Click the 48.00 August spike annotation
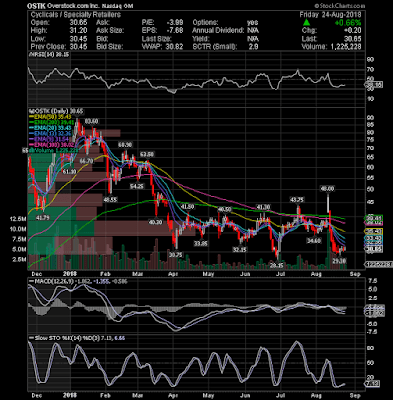393x400 pixels. pyautogui.click(x=327, y=189)
